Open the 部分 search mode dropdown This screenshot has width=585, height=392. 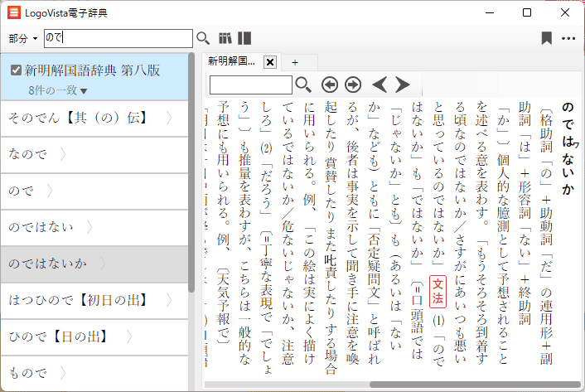[x=23, y=38]
